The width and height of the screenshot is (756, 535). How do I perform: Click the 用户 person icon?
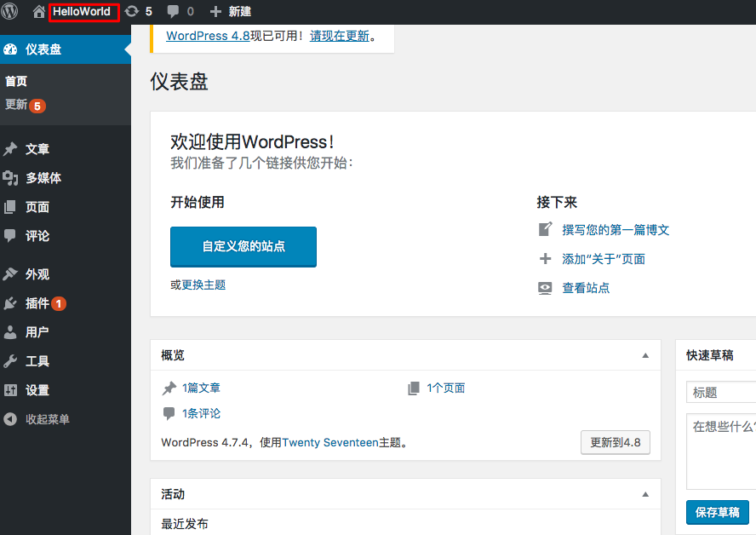(x=10, y=332)
